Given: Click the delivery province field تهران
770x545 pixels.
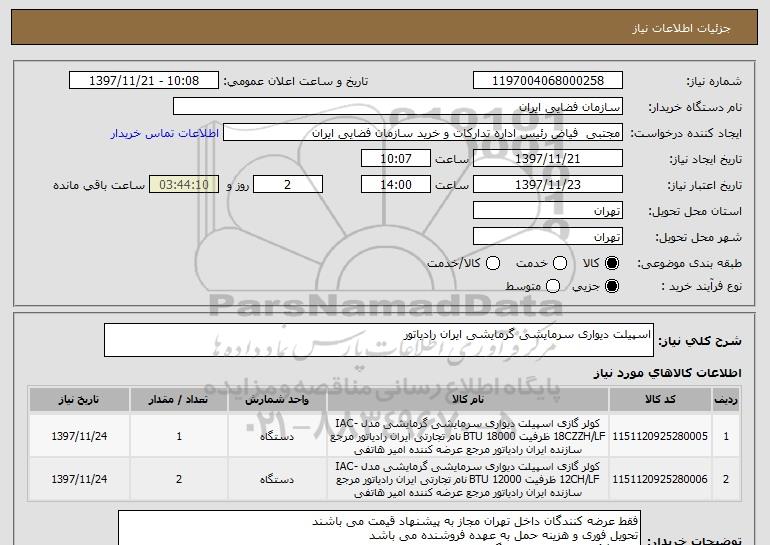Looking at the screenshot, I should [x=548, y=211].
